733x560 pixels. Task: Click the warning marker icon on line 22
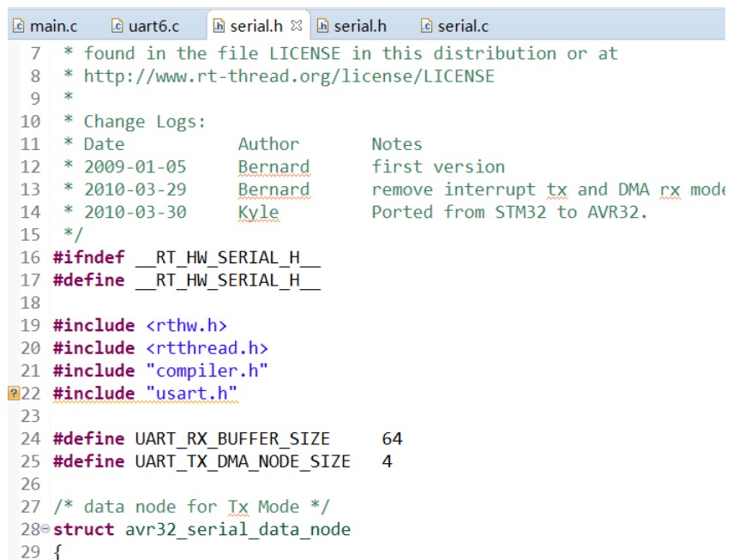tap(14, 393)
